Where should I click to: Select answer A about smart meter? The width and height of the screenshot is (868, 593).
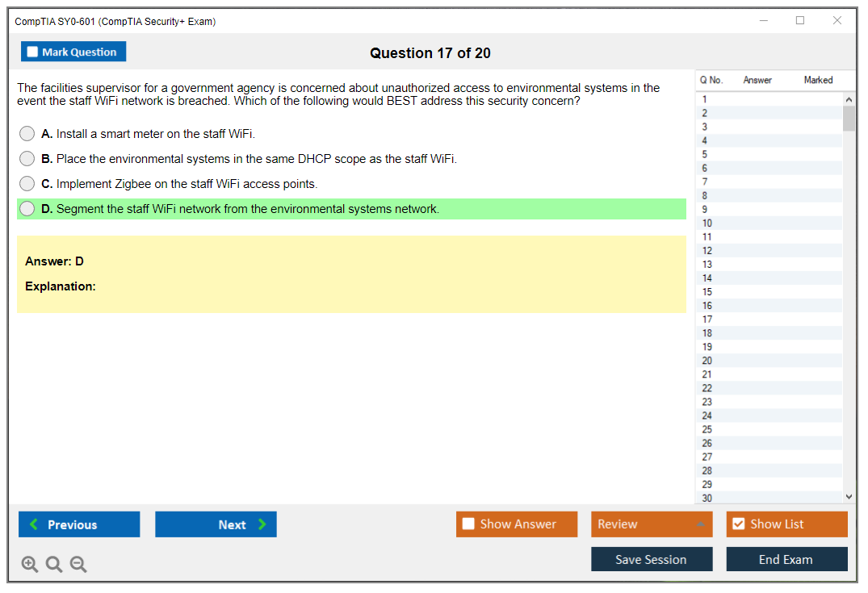coord(27,134)
